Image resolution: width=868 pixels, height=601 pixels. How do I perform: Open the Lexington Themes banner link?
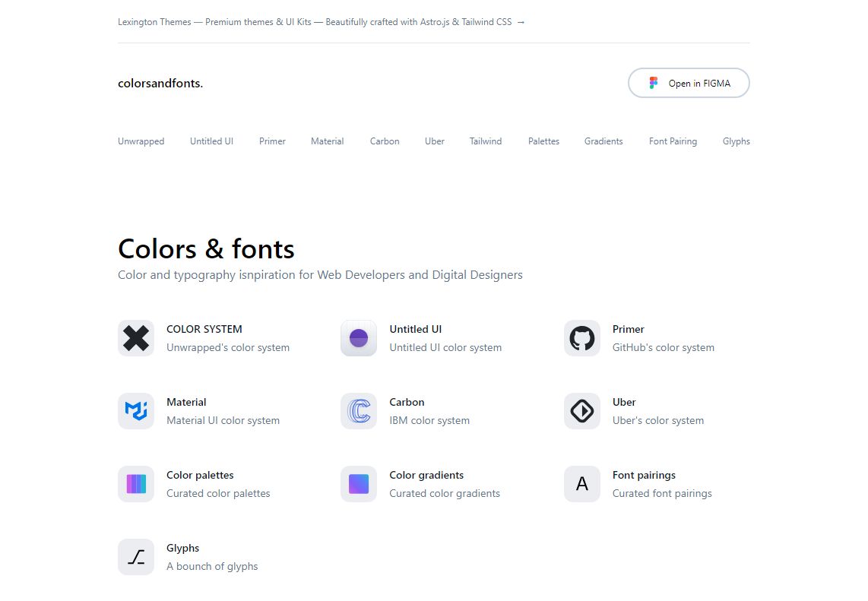pyautogui.click(x=321, y=22)
